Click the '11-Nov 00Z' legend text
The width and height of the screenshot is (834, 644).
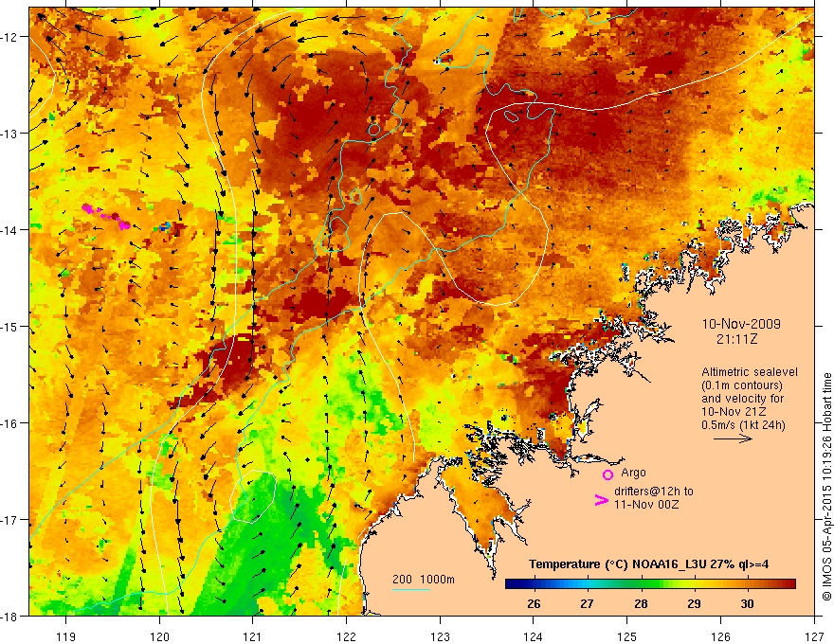pos(646,504)
